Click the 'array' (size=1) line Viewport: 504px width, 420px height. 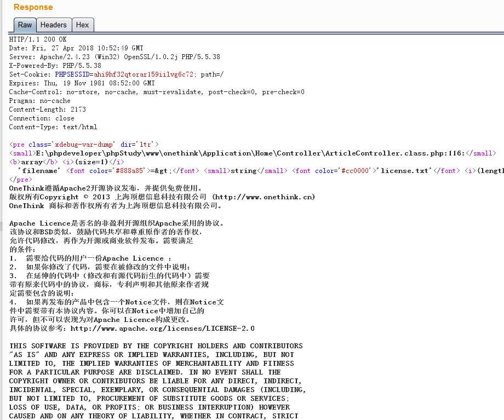66,162
